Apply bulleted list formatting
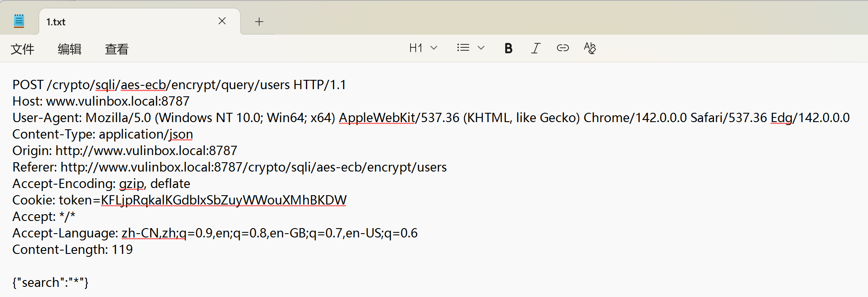 tap(462, 48)
